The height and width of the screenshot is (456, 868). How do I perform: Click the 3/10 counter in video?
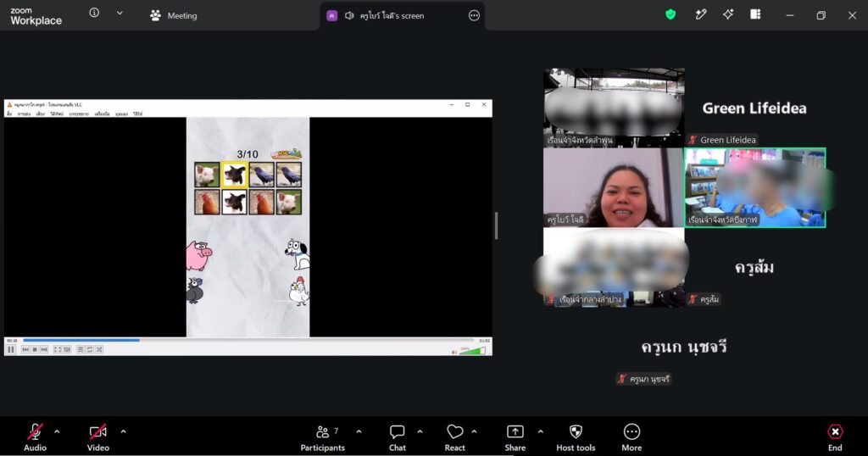coord(248,154)
